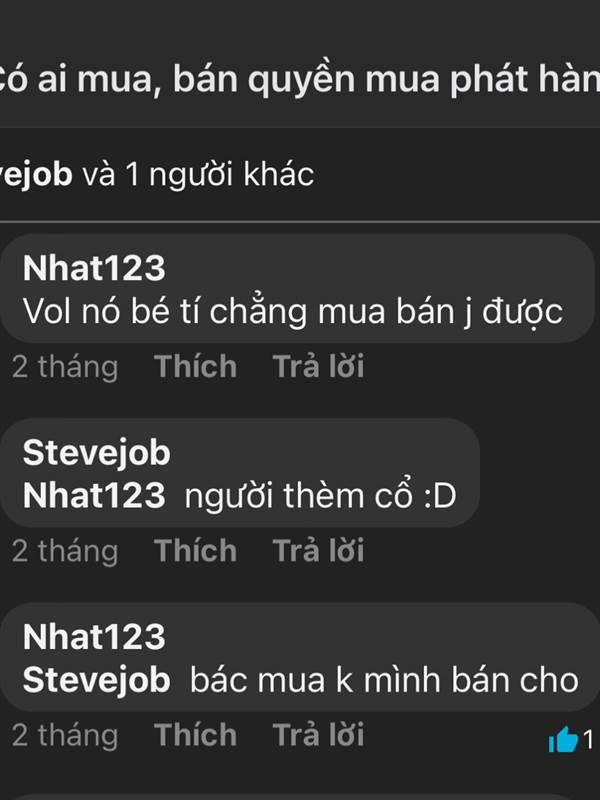Like Nhat123's comment about small Vol
This screenshot has width=600, height=800.
pyautogui.click(x=195, y=366)
